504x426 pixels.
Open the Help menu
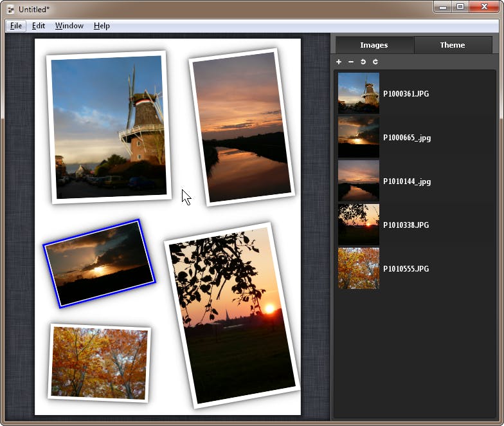[102, 26]
